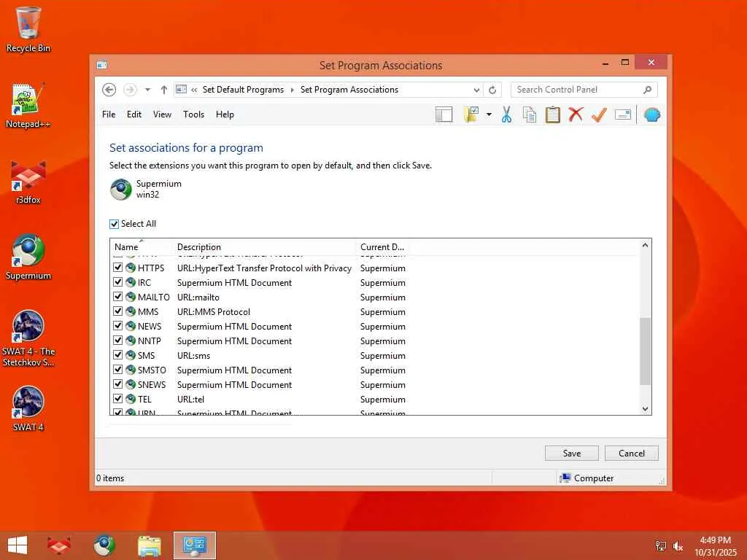Click the muted volume tray icon
747x560 pixels.
coord(678,546)
